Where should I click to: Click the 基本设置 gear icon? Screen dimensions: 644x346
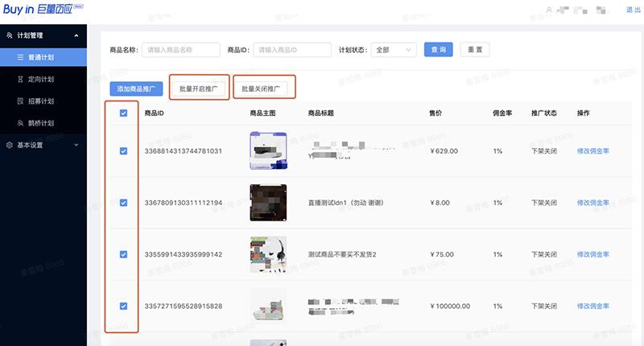[9, 146]
